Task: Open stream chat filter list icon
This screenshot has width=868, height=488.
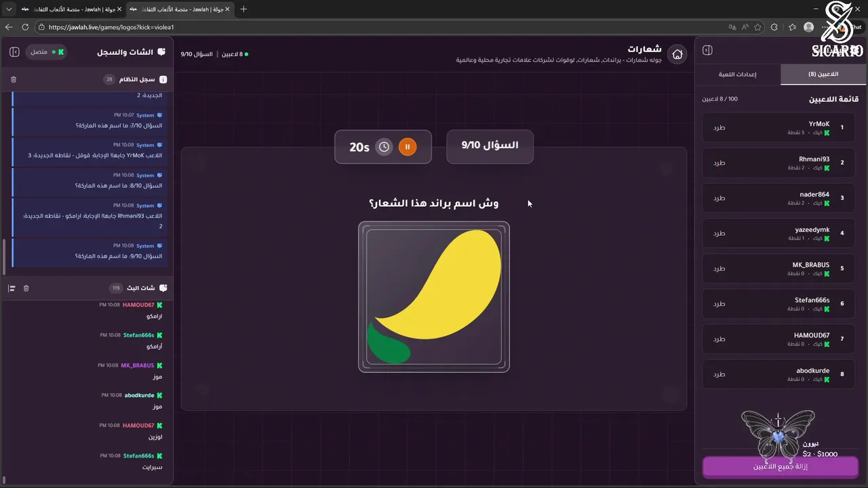Action: (12, 288)
